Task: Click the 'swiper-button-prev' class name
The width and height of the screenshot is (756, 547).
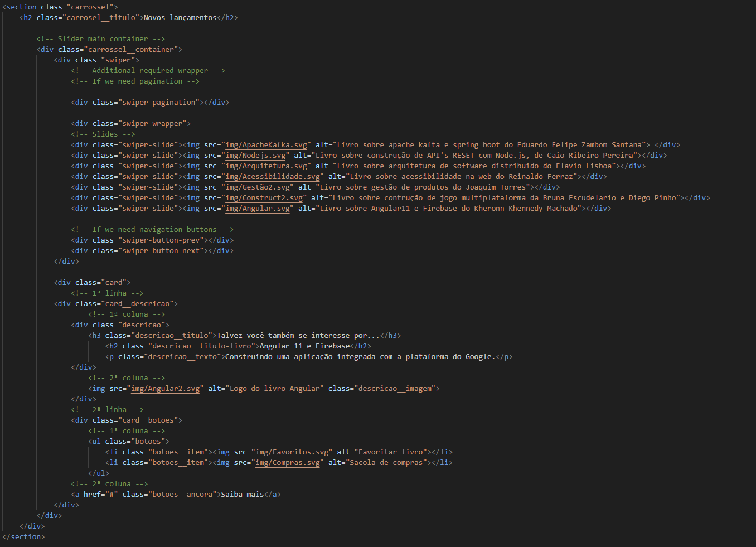Action: (161, 240)
